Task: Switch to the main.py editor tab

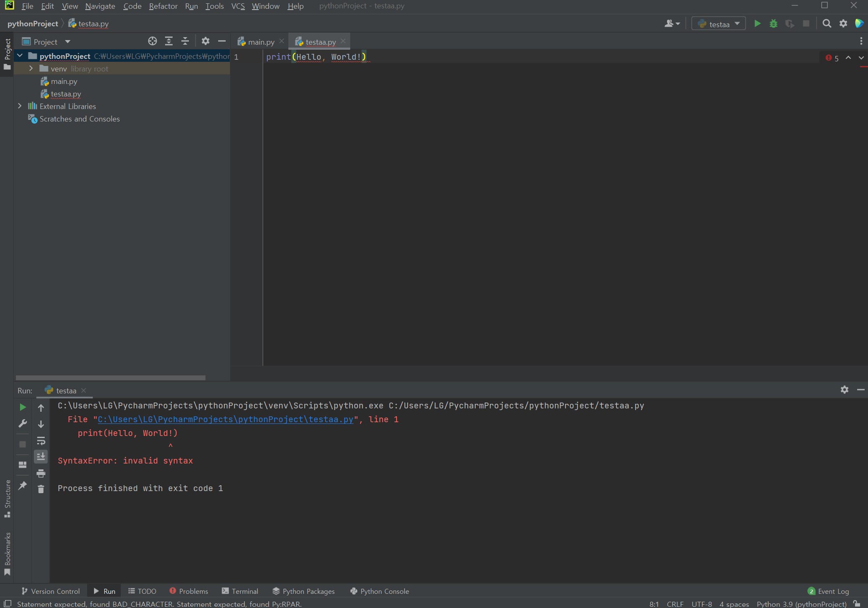Action: pos(261,42)
